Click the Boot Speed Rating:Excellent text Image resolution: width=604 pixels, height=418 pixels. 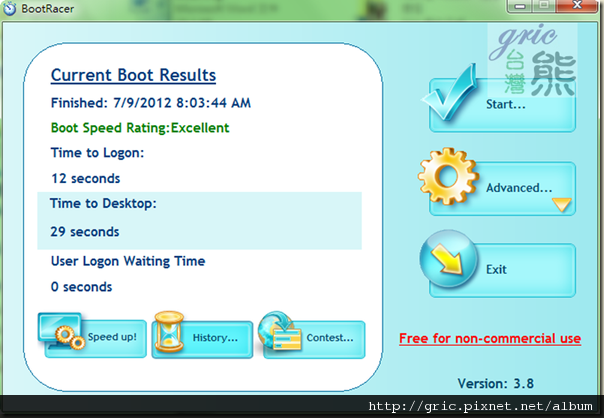coord(140,128)
